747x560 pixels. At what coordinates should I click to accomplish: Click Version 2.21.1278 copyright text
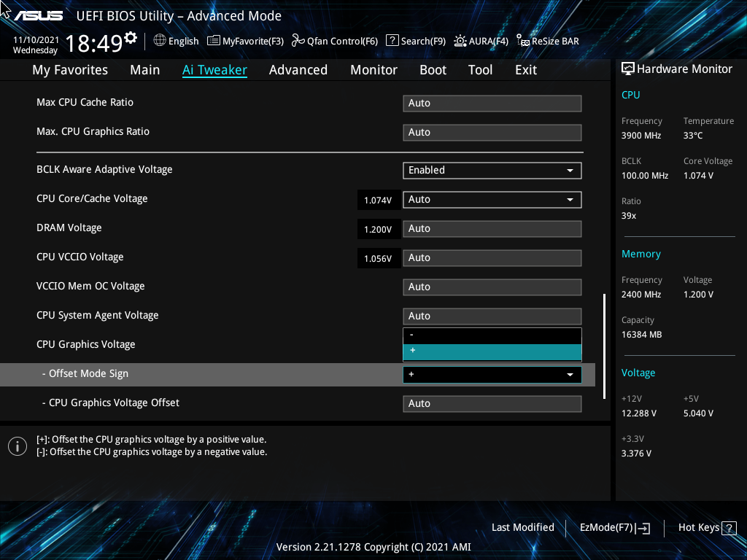373,547
